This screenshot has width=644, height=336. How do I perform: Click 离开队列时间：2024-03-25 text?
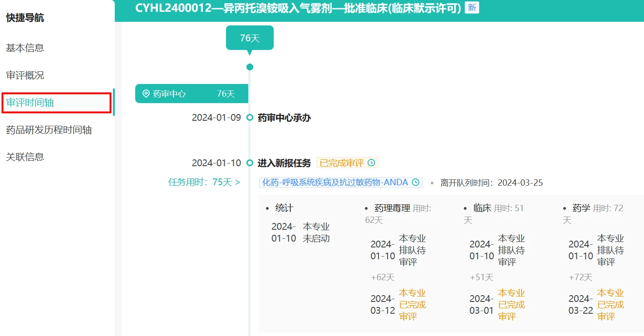click(492, 183)
